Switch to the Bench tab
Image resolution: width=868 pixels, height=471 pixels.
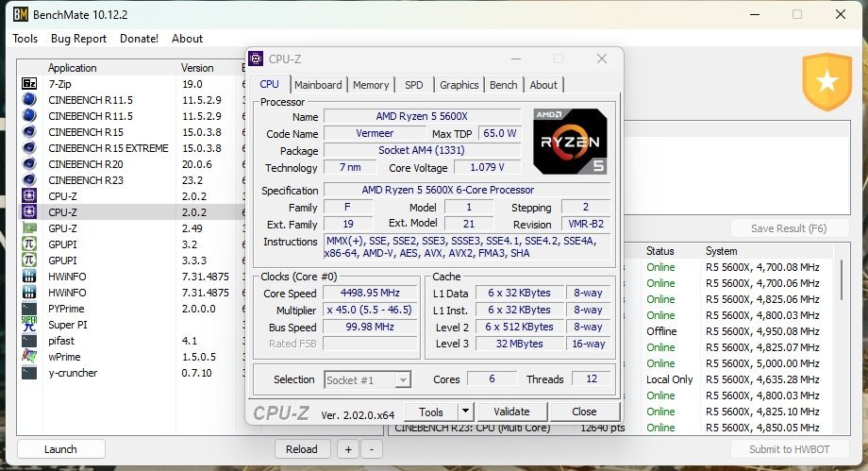pos(503,85)
